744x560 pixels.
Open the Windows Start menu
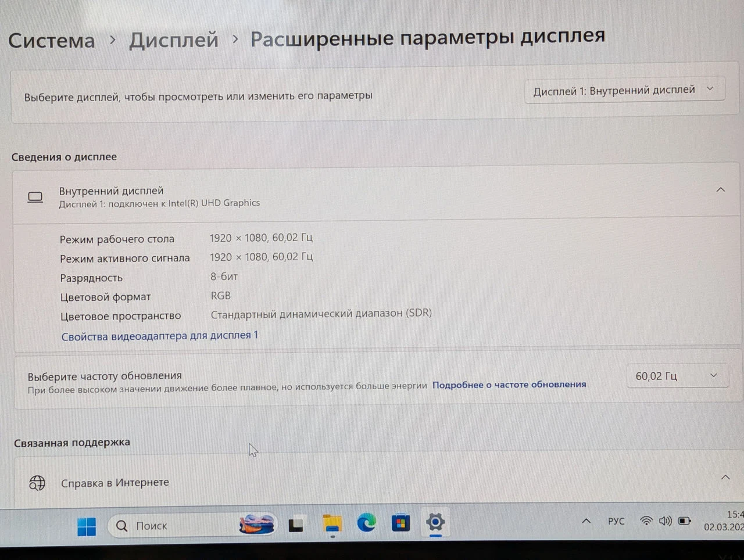pos(87,526)
